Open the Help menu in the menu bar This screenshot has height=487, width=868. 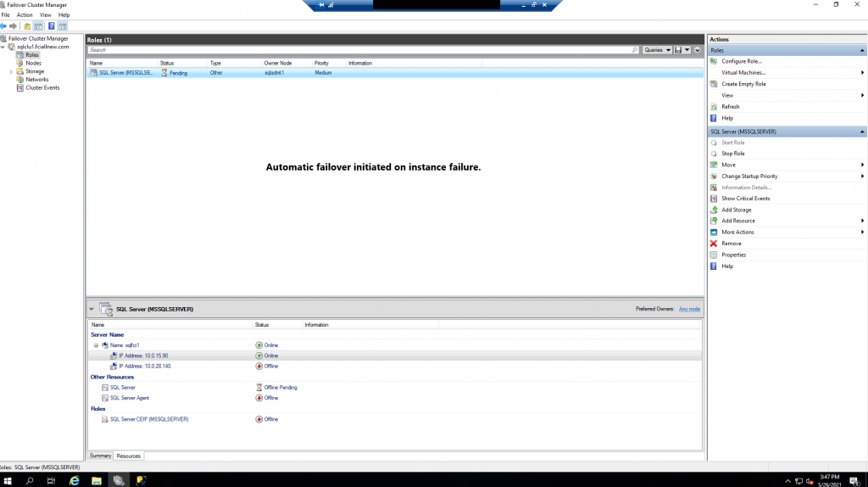[x=64, y=15]
